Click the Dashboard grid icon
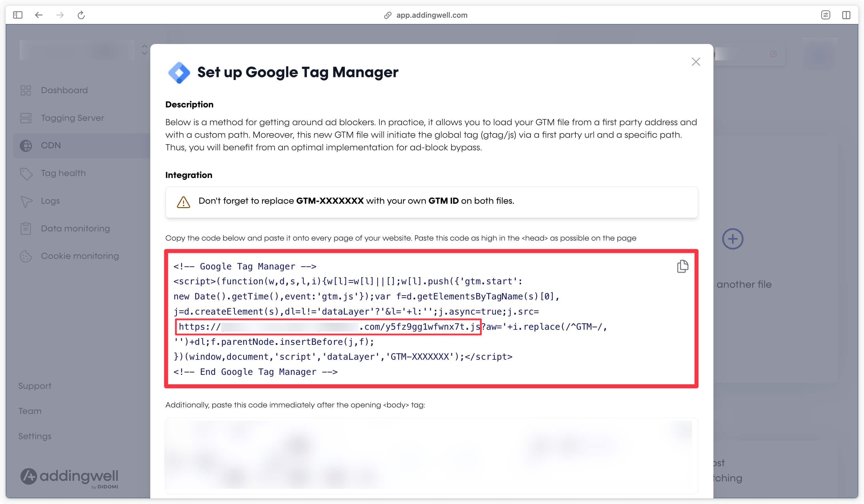Viewport: 864px width, 504px height. pos(26,90)
